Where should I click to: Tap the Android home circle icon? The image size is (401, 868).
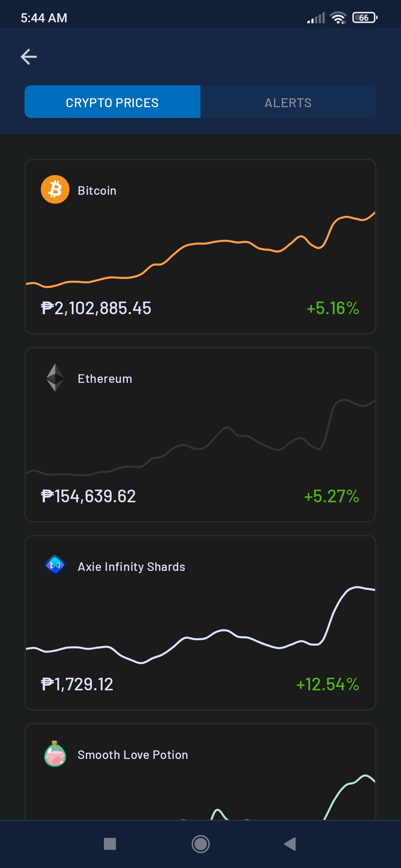coord(200,844)
